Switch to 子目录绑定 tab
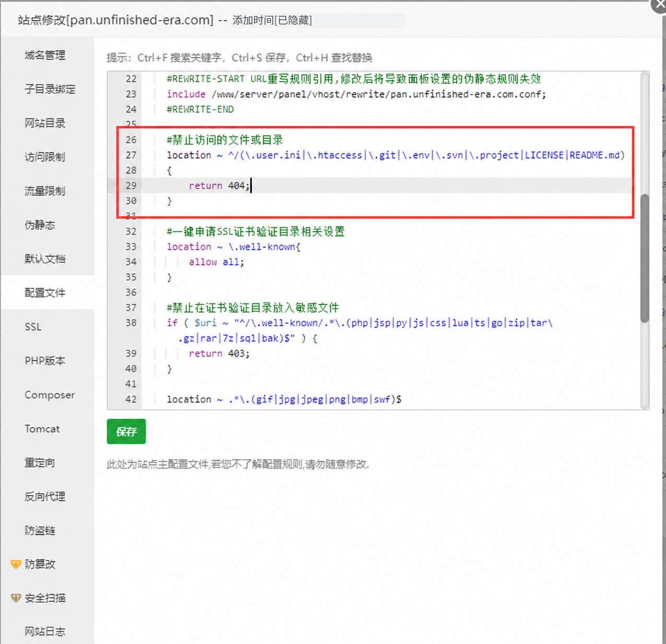666x644 pixels. 50,89
